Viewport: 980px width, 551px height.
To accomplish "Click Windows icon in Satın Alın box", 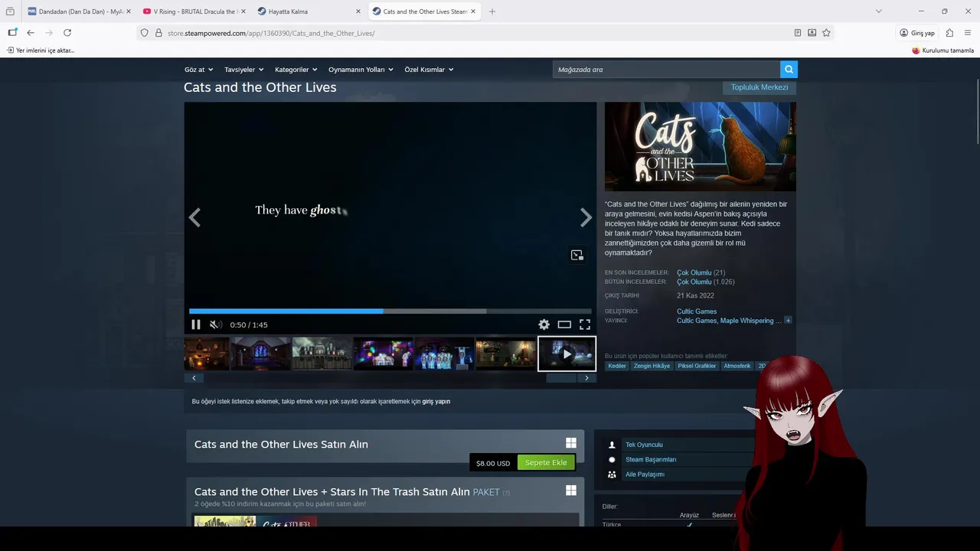I will [571, 443].
